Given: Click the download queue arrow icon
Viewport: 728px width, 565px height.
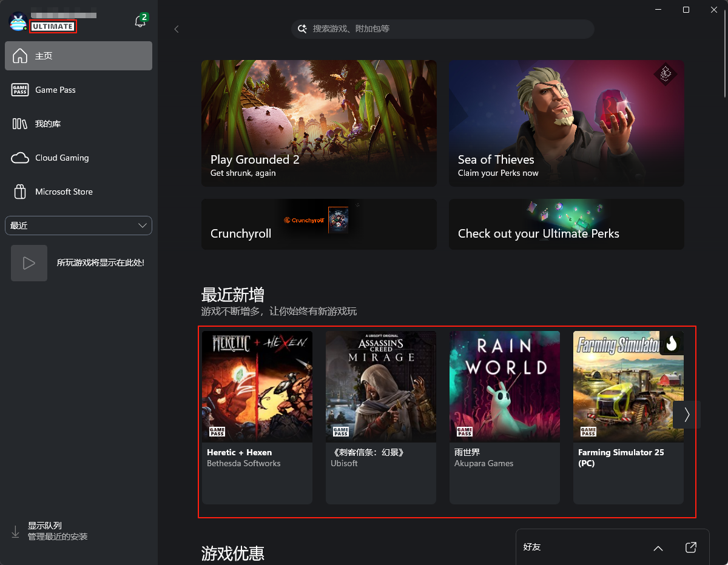Looking at the screenshot, I should coord(16,532).
